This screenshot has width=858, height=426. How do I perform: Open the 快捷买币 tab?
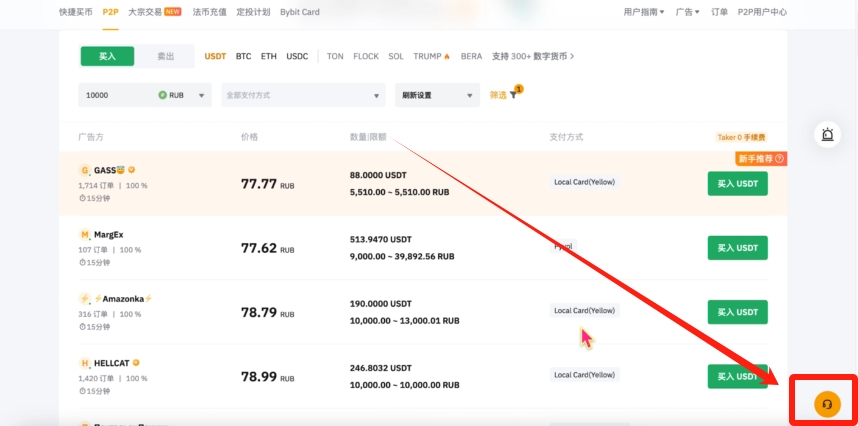76,11
